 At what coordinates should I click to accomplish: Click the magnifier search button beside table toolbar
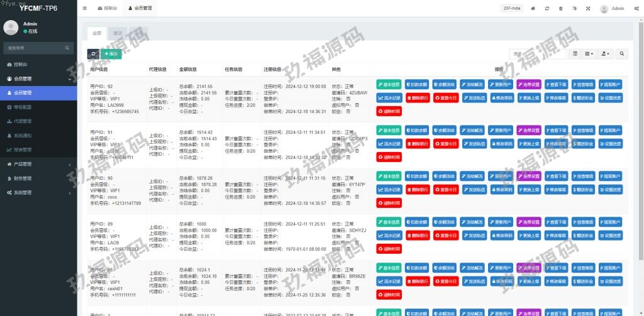(x=621, y=54)
